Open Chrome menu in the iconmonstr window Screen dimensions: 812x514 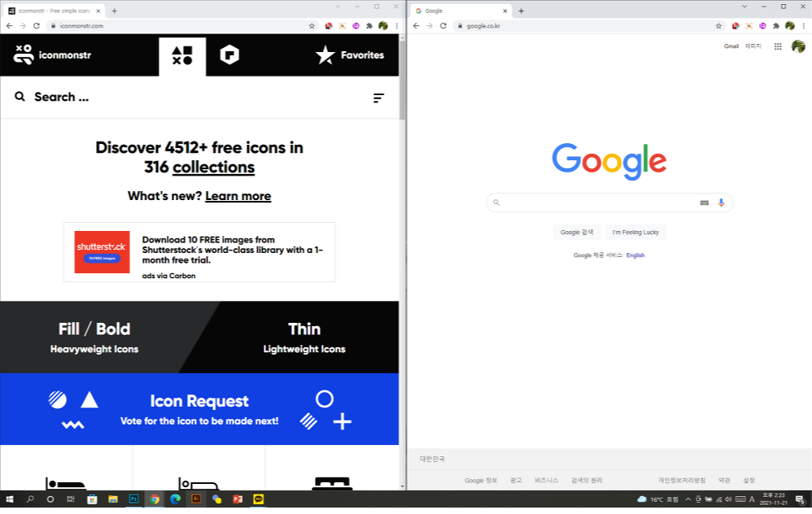coord(397,25)
